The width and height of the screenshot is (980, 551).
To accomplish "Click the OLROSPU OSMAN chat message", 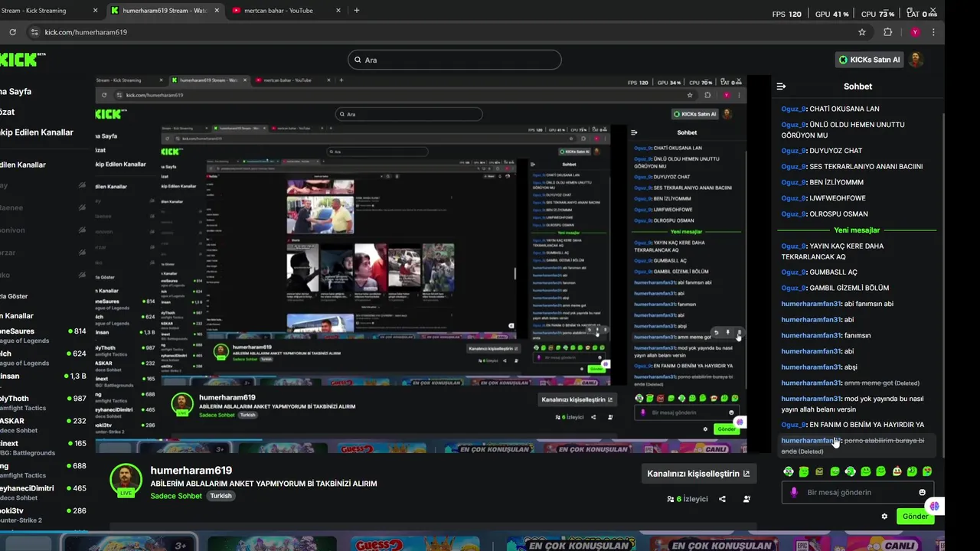I will 838,214.
